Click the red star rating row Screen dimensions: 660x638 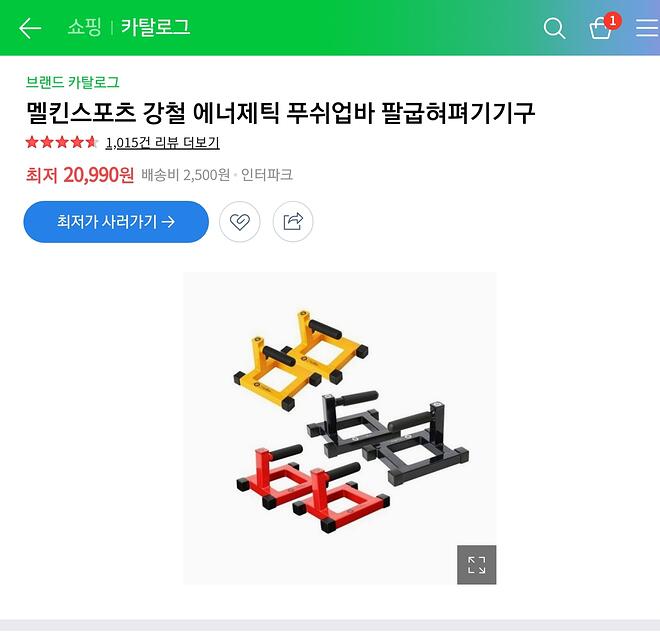61,142
